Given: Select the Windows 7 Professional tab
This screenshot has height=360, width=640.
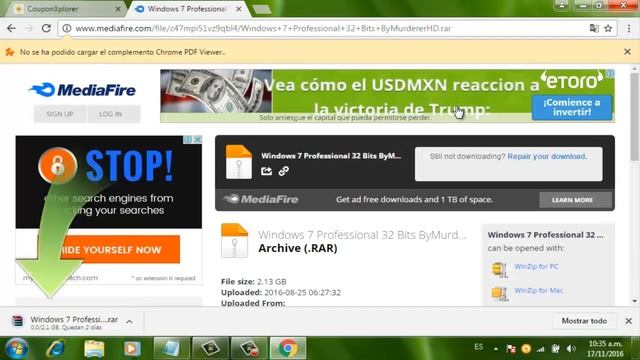Looking at the screenshot, I should click(186, 9).
